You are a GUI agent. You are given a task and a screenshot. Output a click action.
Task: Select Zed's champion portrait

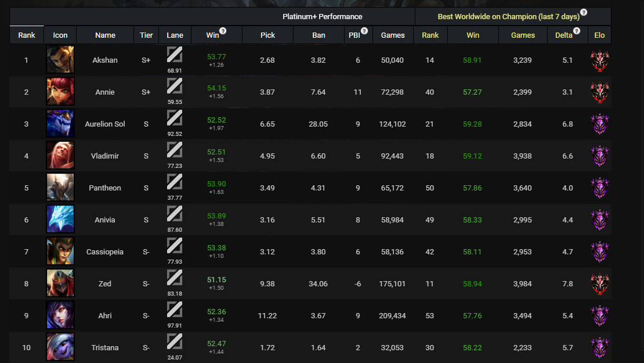60,283
